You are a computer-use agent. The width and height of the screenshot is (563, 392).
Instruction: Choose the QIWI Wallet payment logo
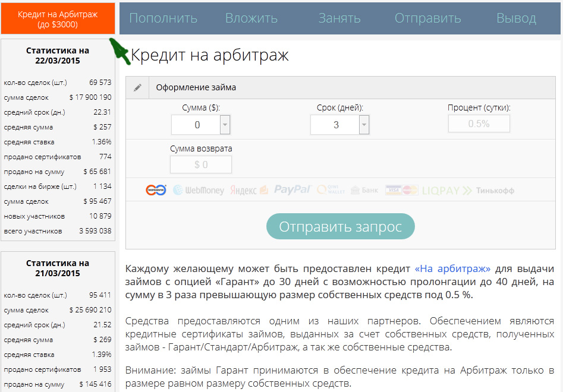coord(331,189)
